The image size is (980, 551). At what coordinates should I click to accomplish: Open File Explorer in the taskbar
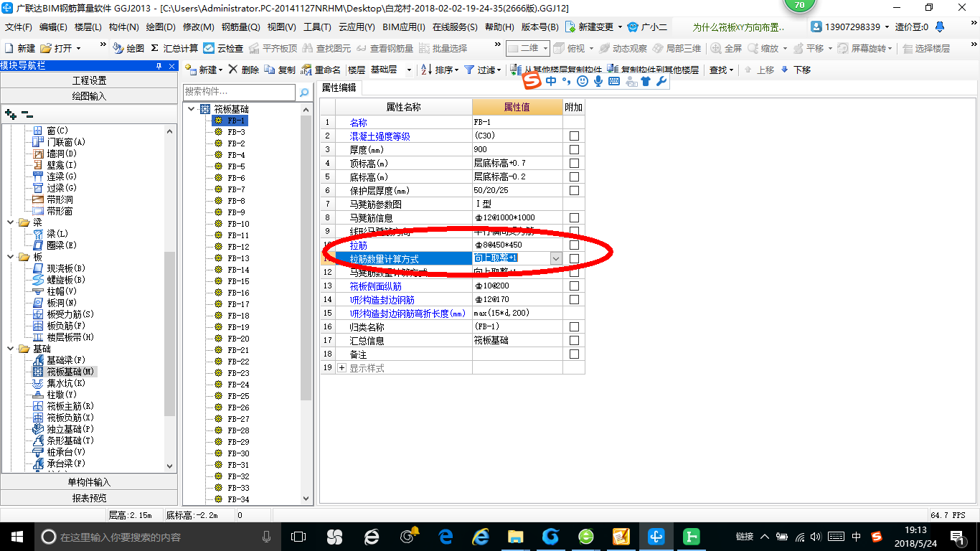515,536
